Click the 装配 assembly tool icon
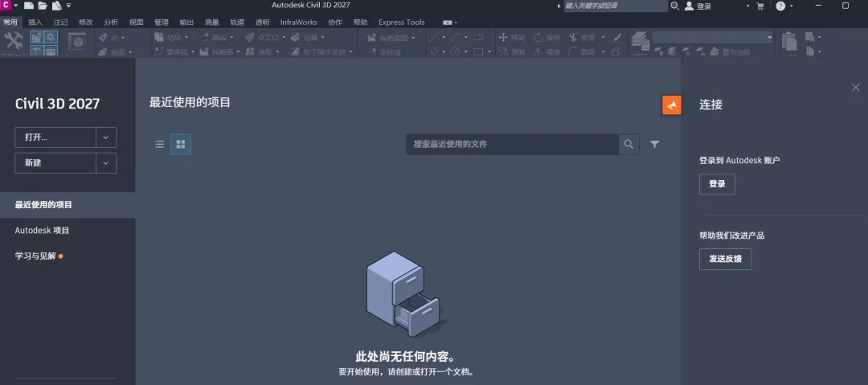 pyautogui.click(x=250, y=51)
